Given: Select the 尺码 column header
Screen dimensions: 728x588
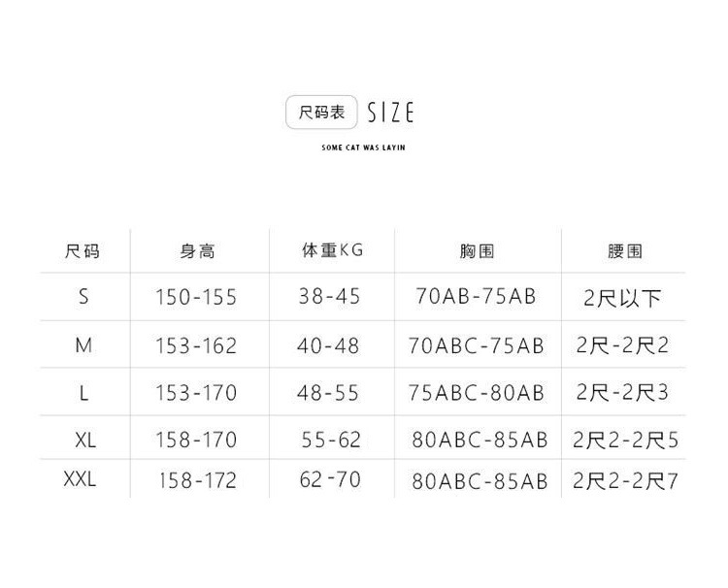Looking at the screenshot, I should coord(83,251).
